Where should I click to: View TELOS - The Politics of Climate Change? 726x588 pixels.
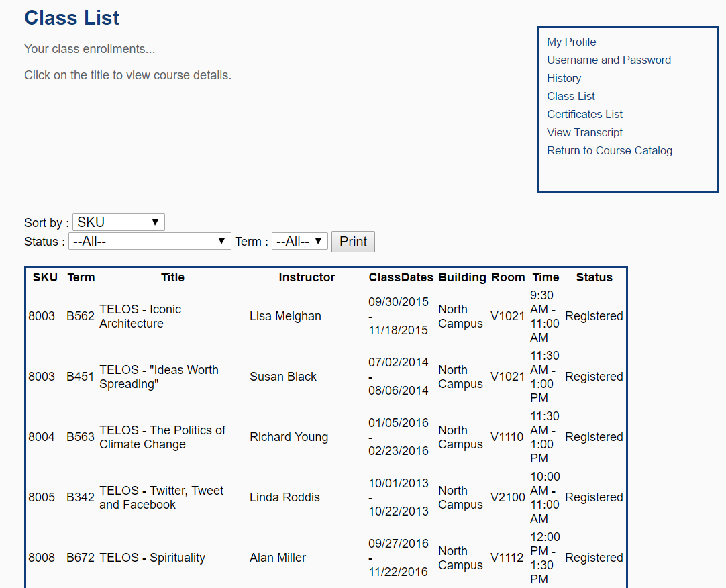tap(162, 437)
